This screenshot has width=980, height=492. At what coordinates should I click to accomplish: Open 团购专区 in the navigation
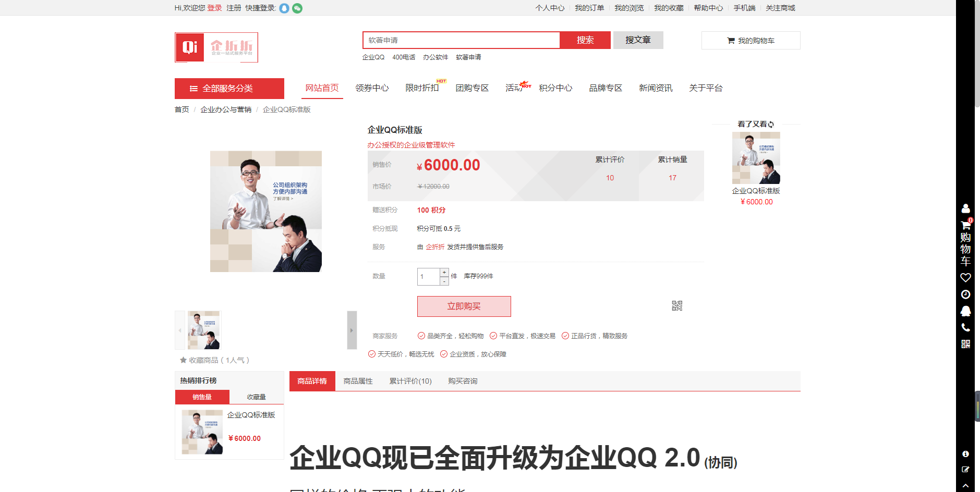[x=472, y=88]
